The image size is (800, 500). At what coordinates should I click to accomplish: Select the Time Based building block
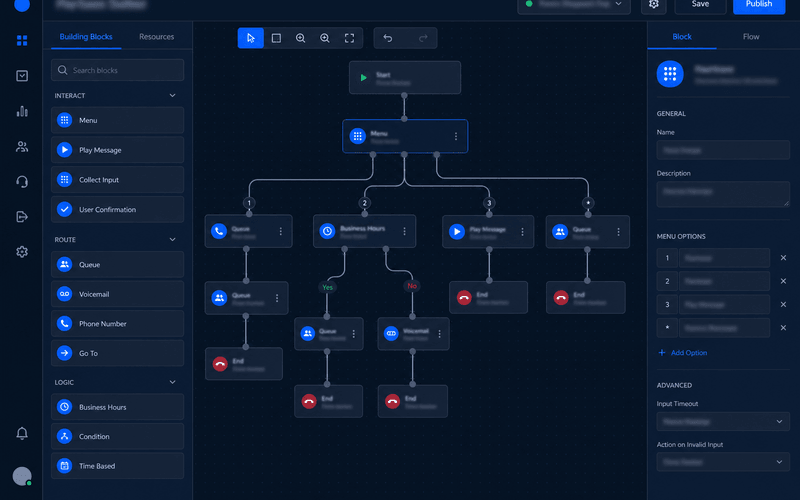[117, 466]
